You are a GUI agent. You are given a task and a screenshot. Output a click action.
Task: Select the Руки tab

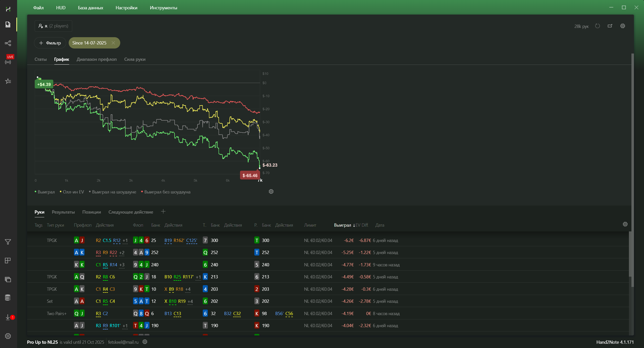tap(39, 212)
